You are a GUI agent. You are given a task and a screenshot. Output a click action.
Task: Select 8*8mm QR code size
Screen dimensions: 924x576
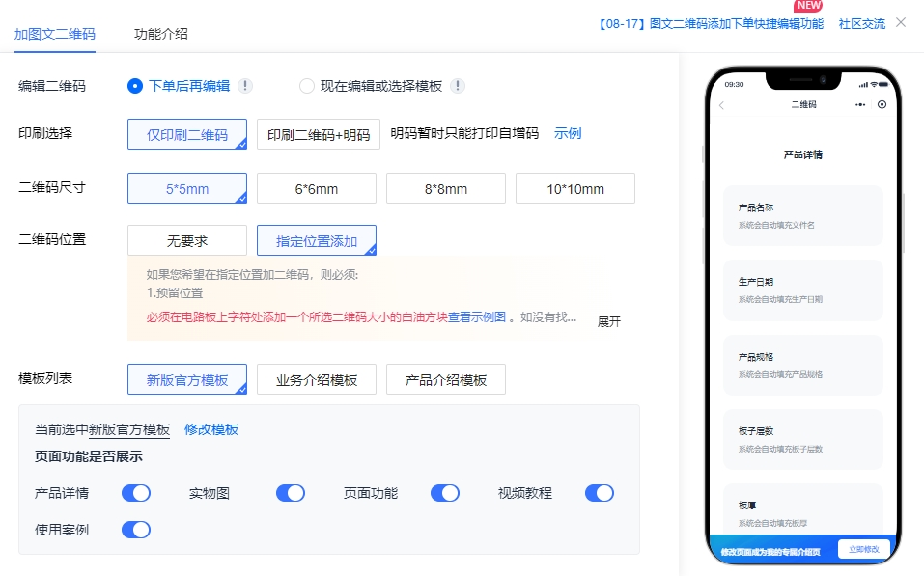446,188
